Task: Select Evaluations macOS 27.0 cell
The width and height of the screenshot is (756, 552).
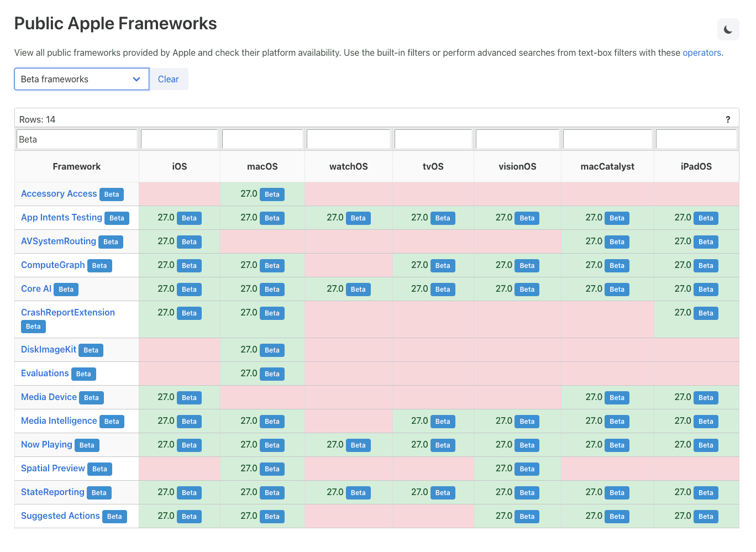Action: (x=262, y=374)
